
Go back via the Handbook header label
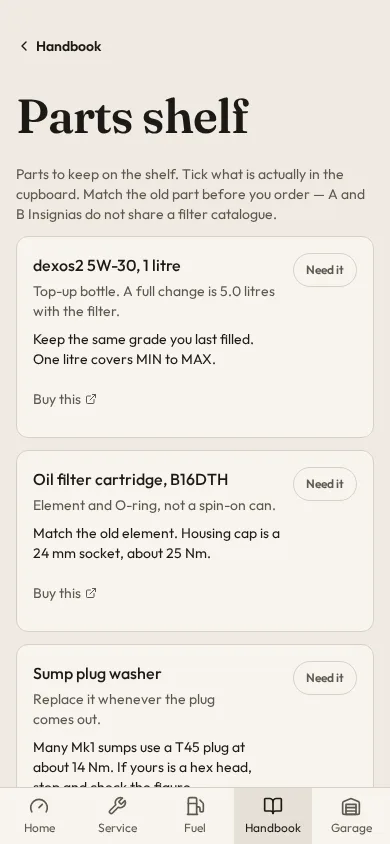[x=68, y=46]
